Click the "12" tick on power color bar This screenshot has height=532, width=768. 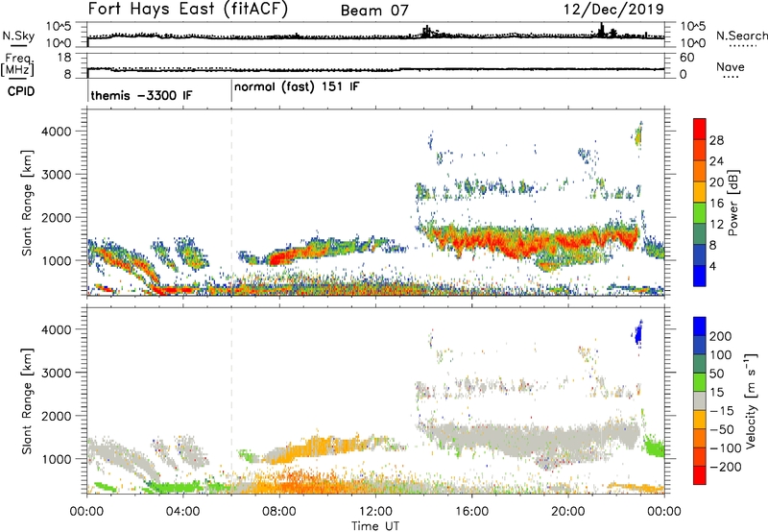pos(716,224)
